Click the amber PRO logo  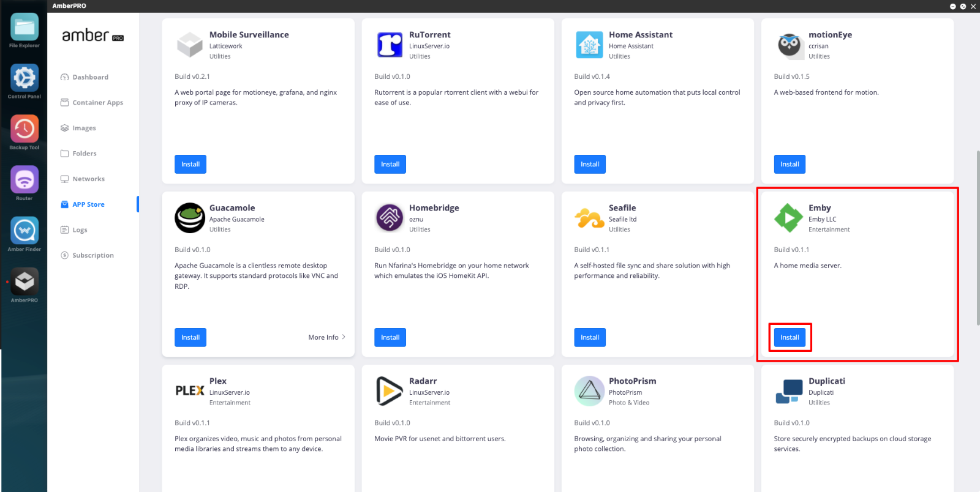click(93, 36)
